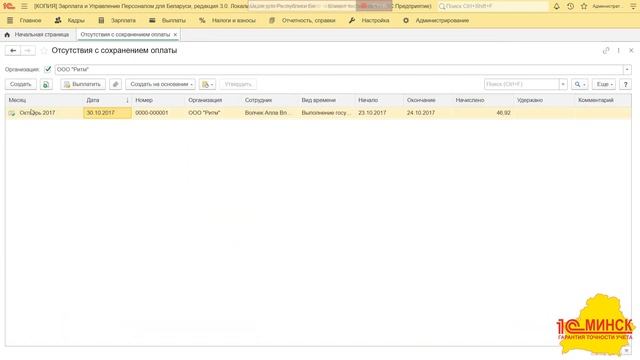The height and width of the screenshot is (360, 640).
Task: Click the Утвердить button
Action: [x=238, y=84]
